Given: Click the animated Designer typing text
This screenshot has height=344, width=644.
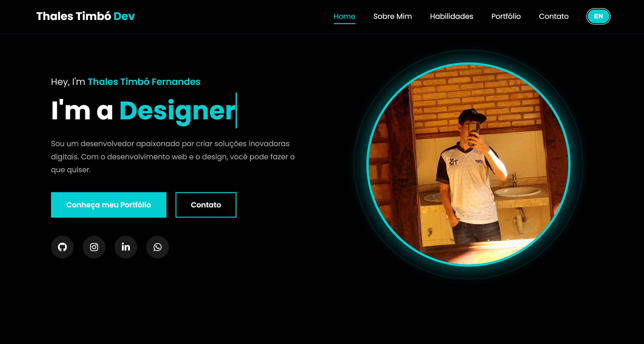Looking at the screenshot, I should (x=178, y=111).
